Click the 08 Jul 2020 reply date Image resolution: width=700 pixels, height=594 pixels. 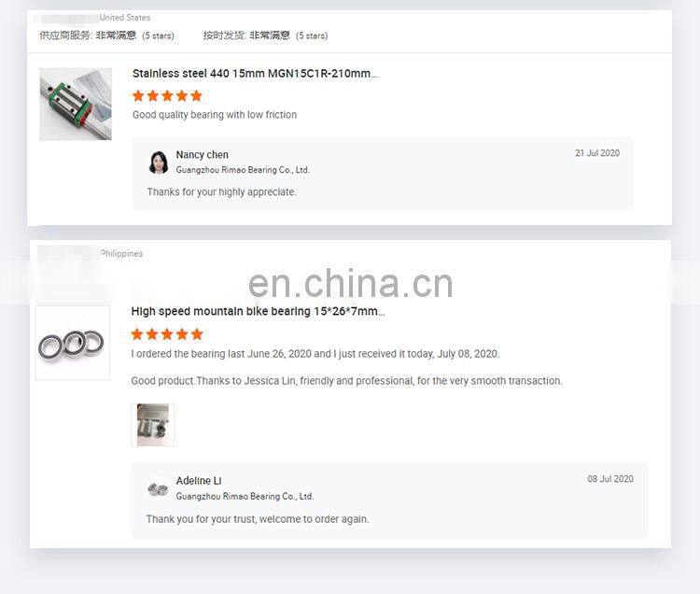point(610,479)
